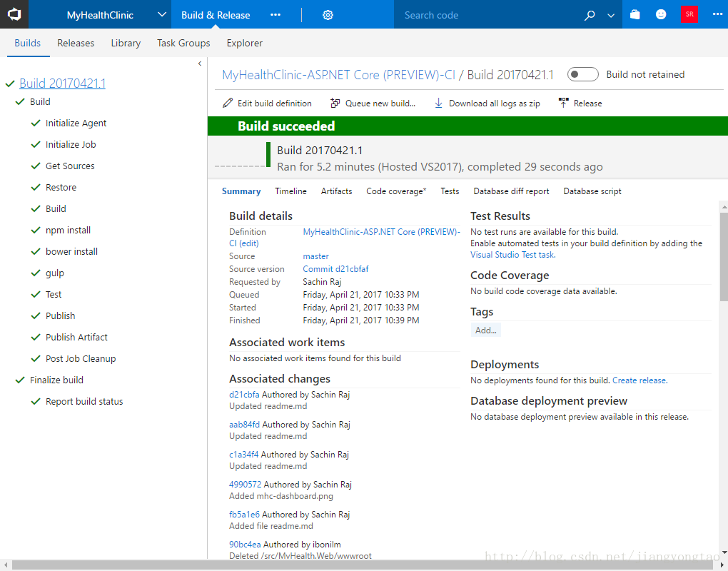Click the horizontal scrollbar at the bottom
This screenshot has width=728, height=571.
click(x=363, y=565)
